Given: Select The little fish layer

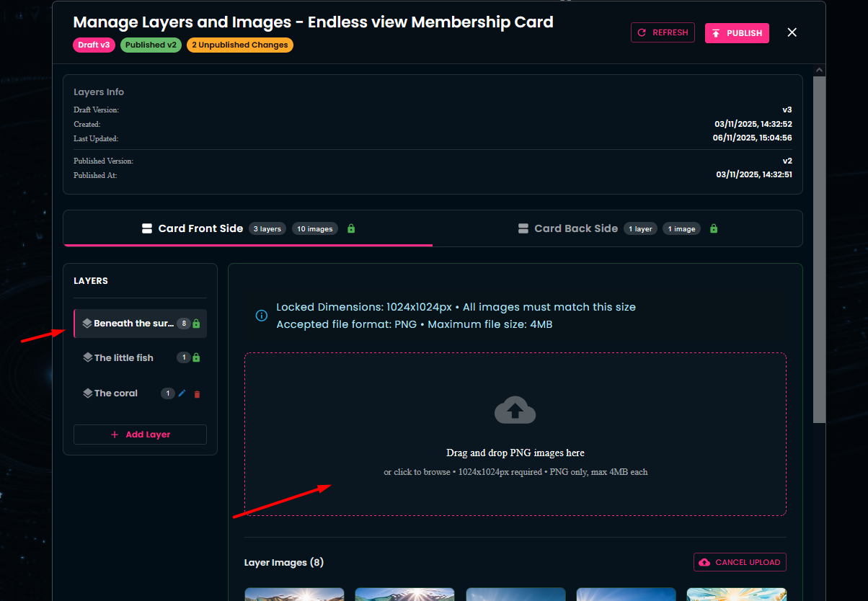Looking at the screenshot, I should (x=124, y=357).
